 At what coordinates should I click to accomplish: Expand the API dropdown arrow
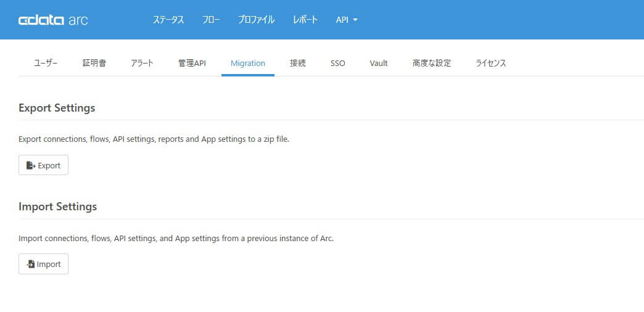355,20
